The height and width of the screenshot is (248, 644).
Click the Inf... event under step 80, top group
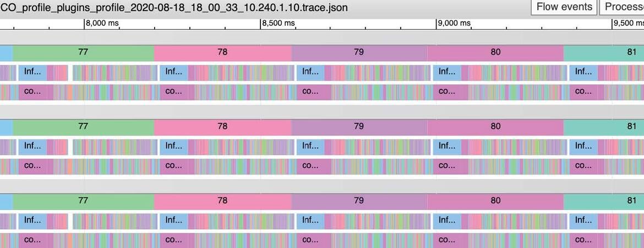click(447, 72)
